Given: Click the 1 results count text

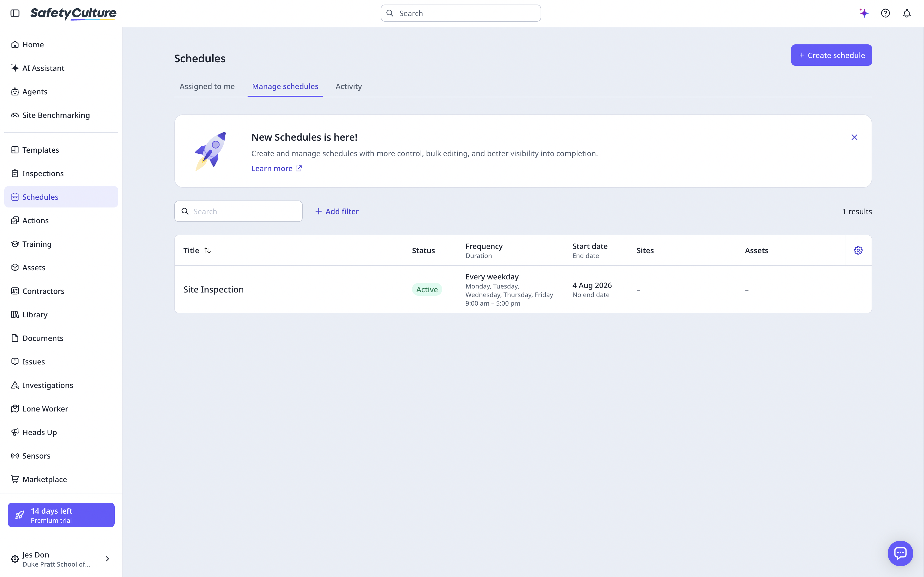Looking at the screenshot, I should coord(857,211).
